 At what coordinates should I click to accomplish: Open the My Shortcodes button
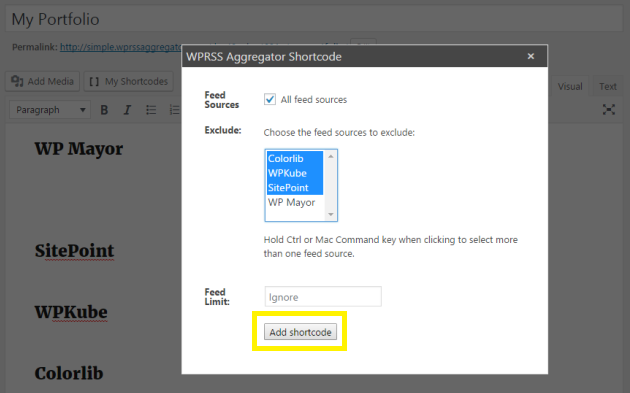pyautogui.click(x=129, y=81)
